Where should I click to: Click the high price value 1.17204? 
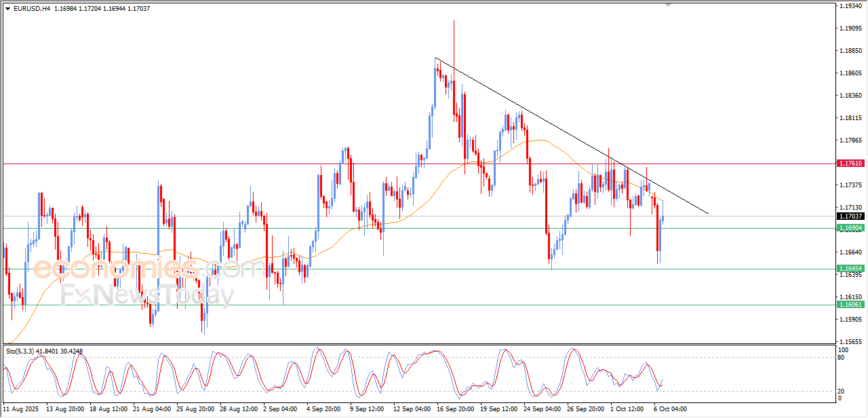[x=91, y=9]
